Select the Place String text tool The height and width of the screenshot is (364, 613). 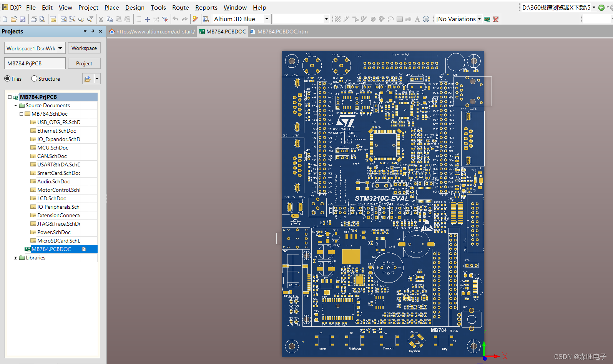click(x=417, y=19)
